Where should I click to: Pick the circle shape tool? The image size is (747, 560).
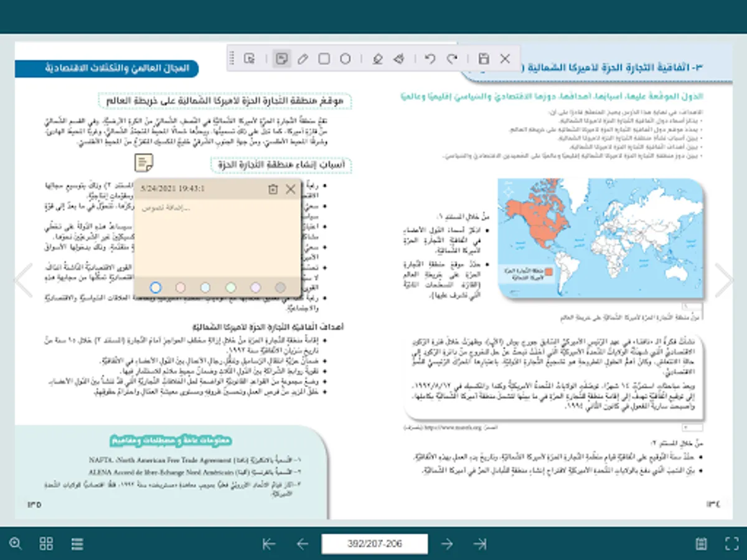tap(345, 59)
